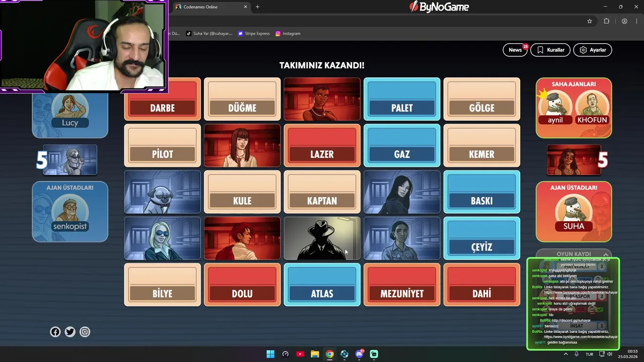Open blue hexagon app in taskbar
Image resolution: width=644 pixels, height=362 pixels.
point(344,354)
